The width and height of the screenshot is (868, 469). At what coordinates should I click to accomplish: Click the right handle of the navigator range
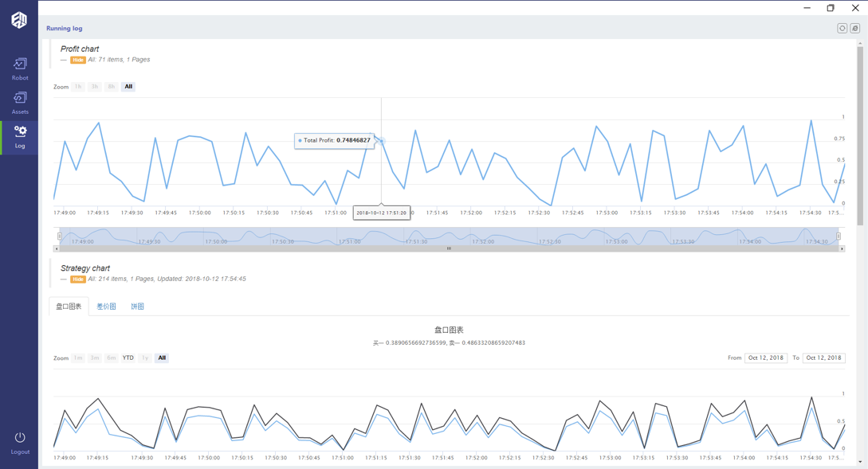point(839,236)
